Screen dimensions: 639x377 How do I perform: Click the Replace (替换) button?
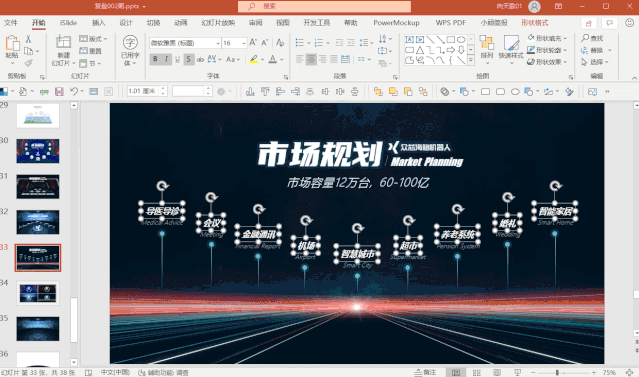pyautogui.click(x=596, y=50)
